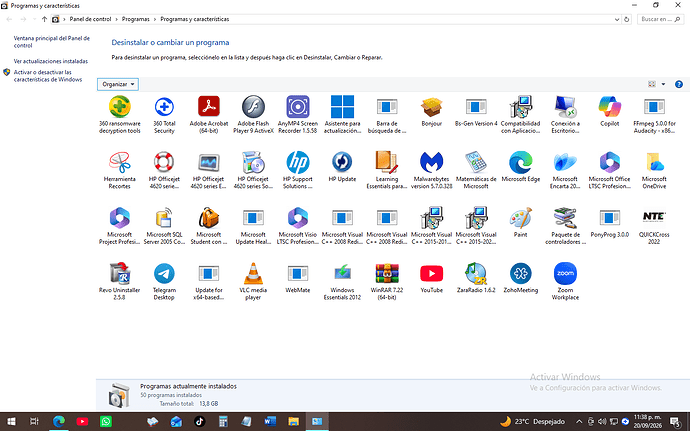Select Malwarebytes version 5.7.0.328

click(x=431, y=170)
